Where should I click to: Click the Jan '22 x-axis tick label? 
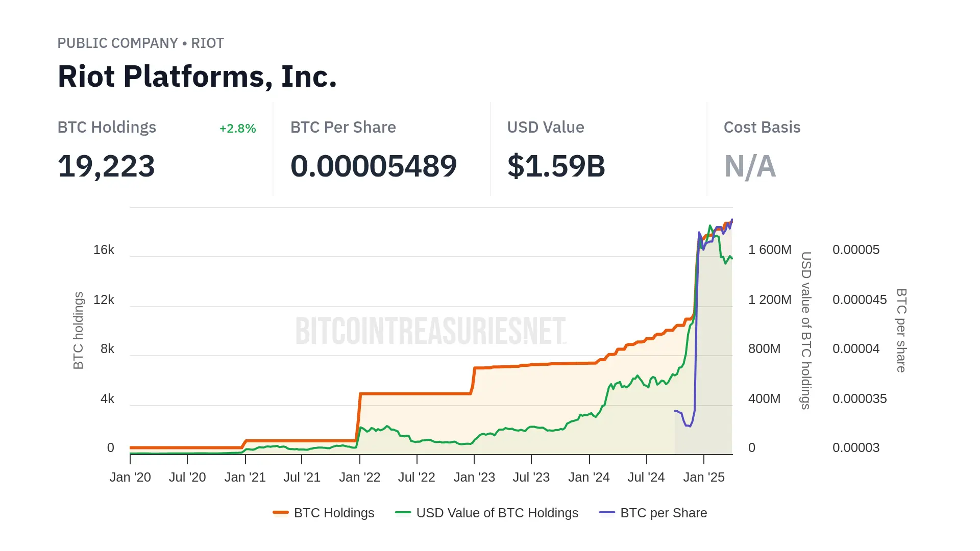[x=360, y=477]
